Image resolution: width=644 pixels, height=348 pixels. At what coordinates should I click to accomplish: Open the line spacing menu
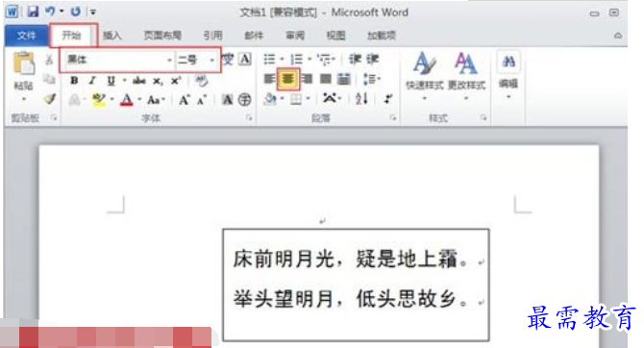click(x=371, y=79)
